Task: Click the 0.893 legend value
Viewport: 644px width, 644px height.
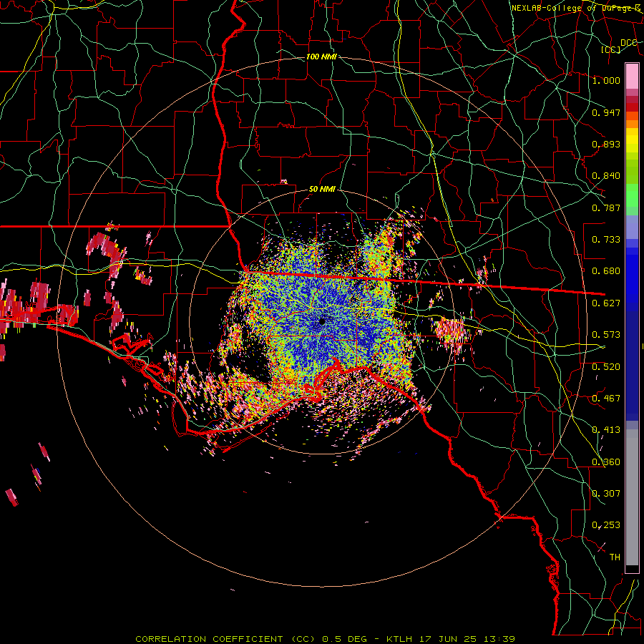Action: (606, 144)
